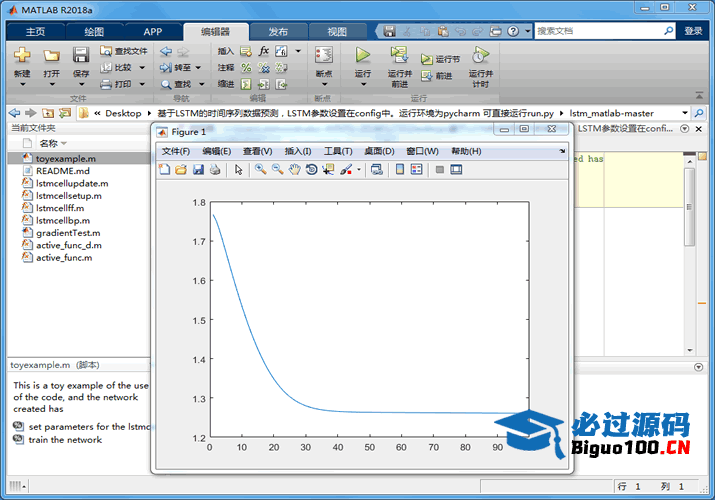Click the Save (保存) disk icon
Screen dimensions: 715x500
(81, 55)
